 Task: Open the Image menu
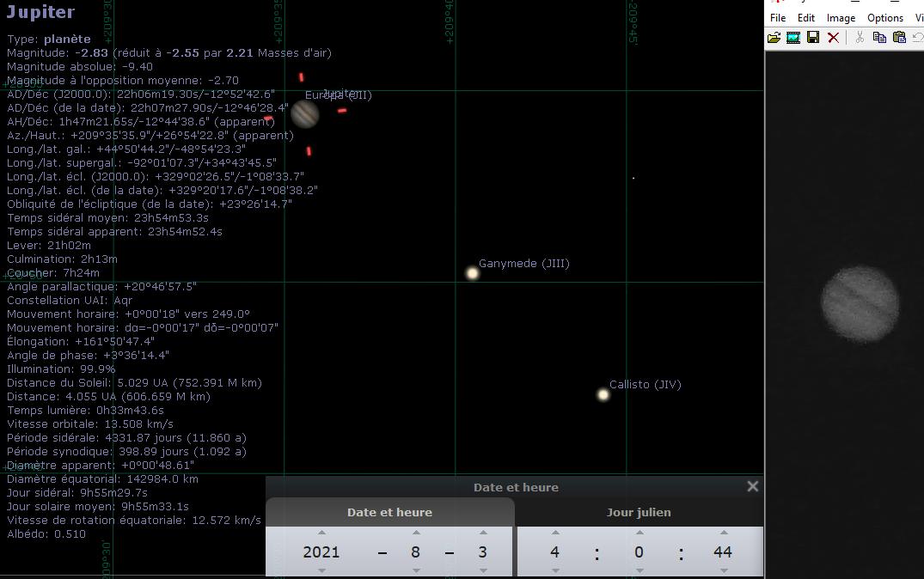(x=841, y=18)
